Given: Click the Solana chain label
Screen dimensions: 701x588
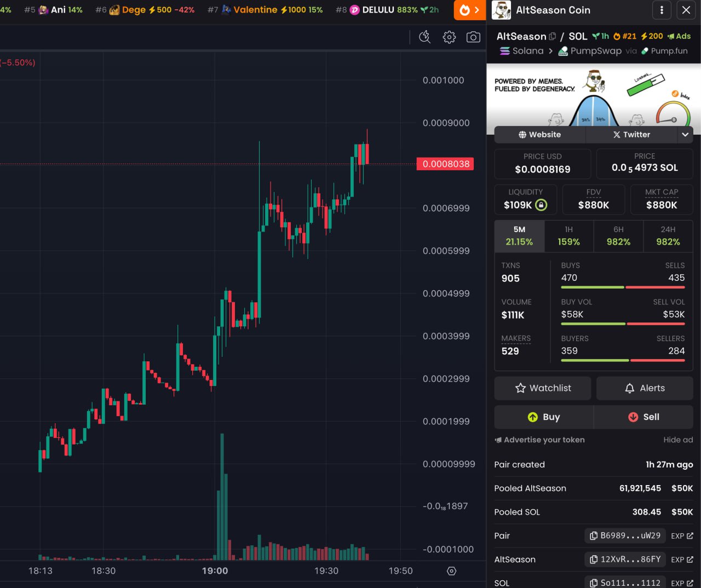Looking at the screenshot, I should 522,51.
